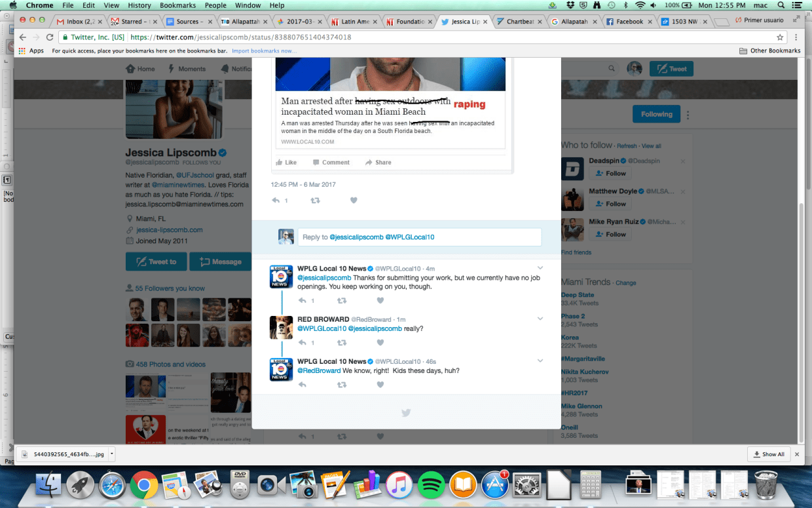The height and width of the screenshot is (508, 812).
Task: Click the search magnifying glass icon
Action: tap(611, 68)
